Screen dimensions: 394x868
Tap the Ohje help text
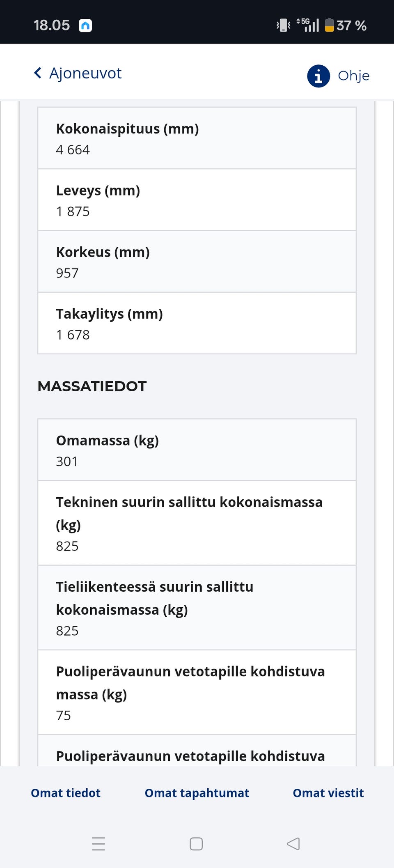353,76
